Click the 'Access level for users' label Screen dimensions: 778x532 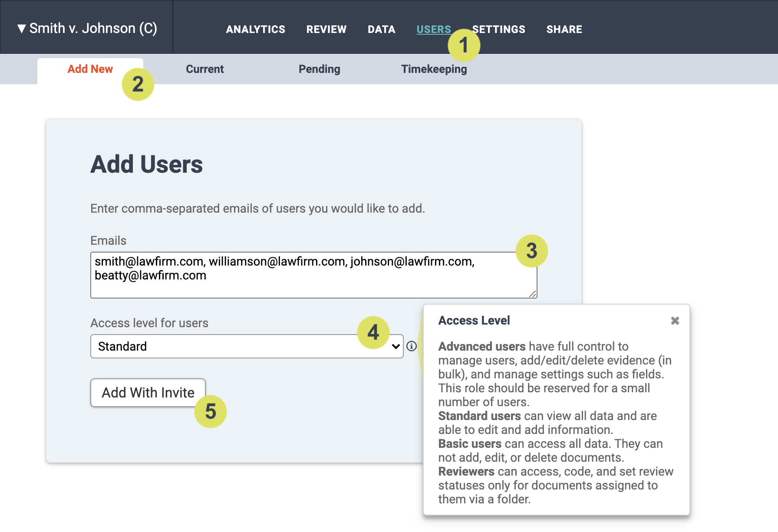(x=149, y=323)
